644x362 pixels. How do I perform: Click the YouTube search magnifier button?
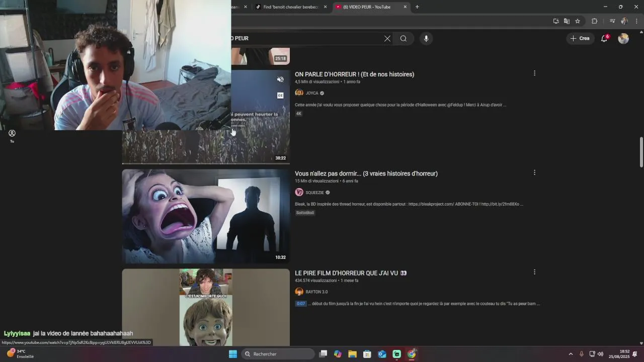click(404, 38)
